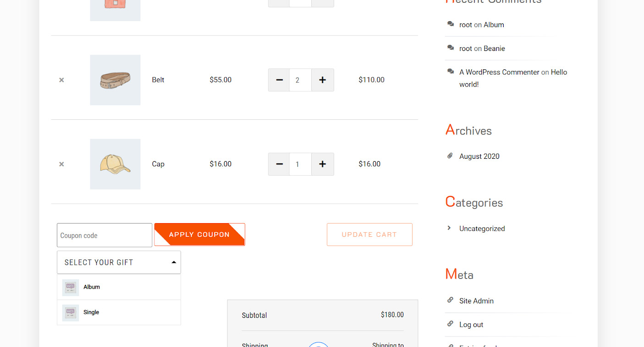This screenshot has height=347, width=644.
Task: Increase Cap quantity with plus button
Action: tap(322, 164)
